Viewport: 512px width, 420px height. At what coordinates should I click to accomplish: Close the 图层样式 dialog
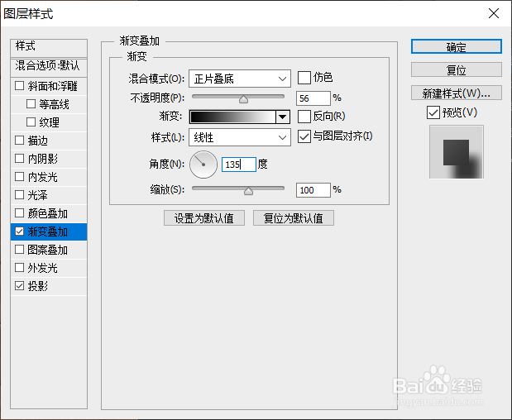(x=494, y=13)
